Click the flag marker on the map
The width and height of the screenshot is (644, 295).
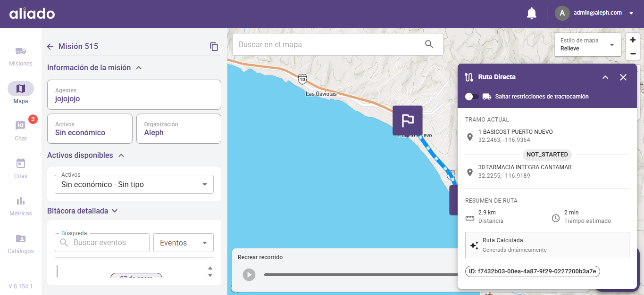pos(407,121)
